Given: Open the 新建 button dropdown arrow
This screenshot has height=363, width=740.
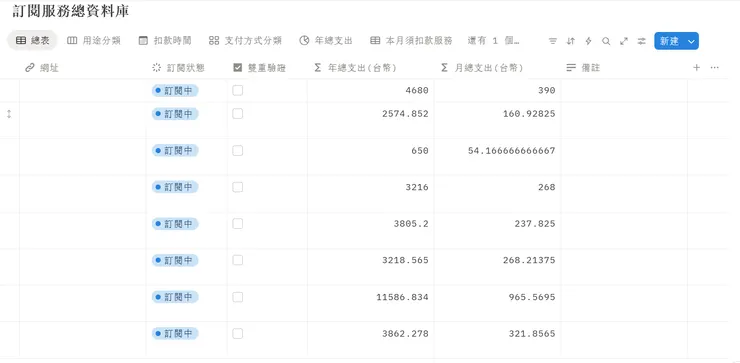Looking at the screenshot, I should (x=691, y=41).
